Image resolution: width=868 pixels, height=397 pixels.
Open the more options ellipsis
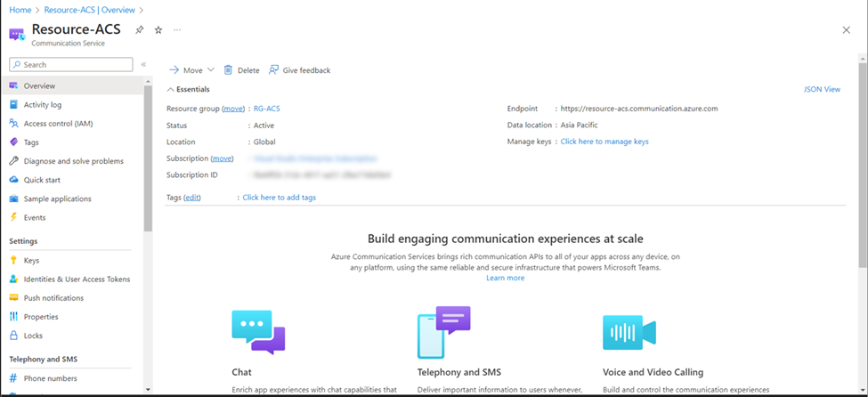(x=177, y=30)
